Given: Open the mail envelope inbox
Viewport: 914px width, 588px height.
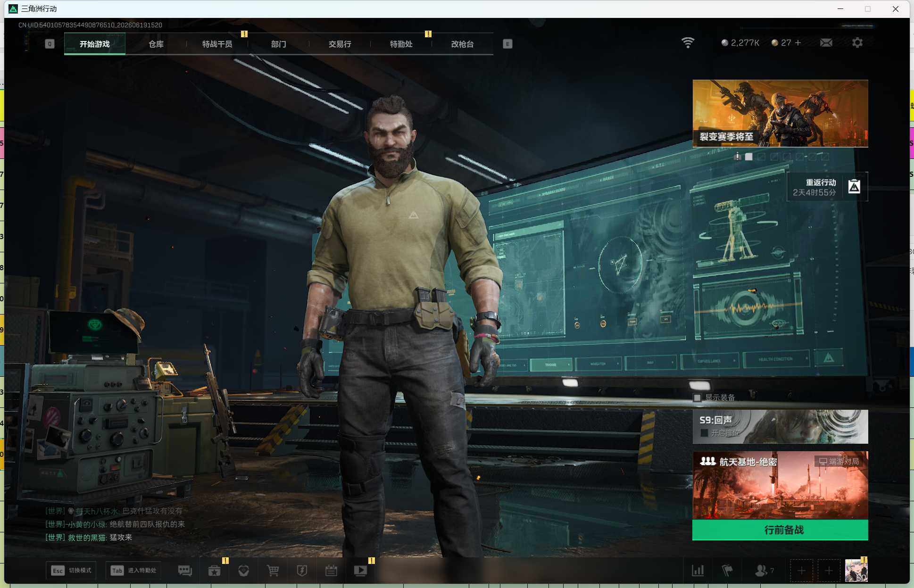Looking at the screenshot, I should click(826, 43).
